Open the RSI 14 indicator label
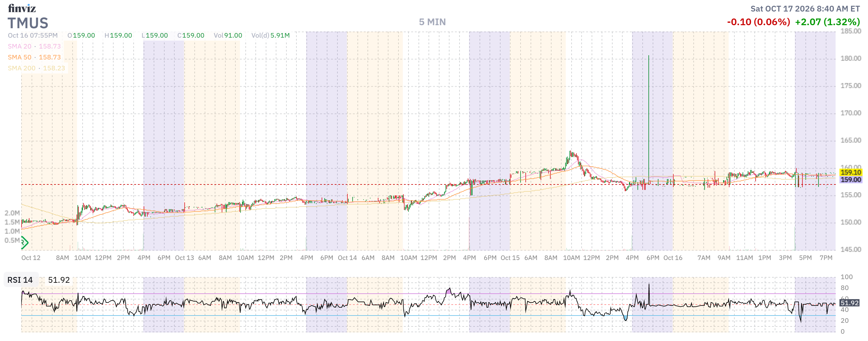 click(x=20, y=280)
